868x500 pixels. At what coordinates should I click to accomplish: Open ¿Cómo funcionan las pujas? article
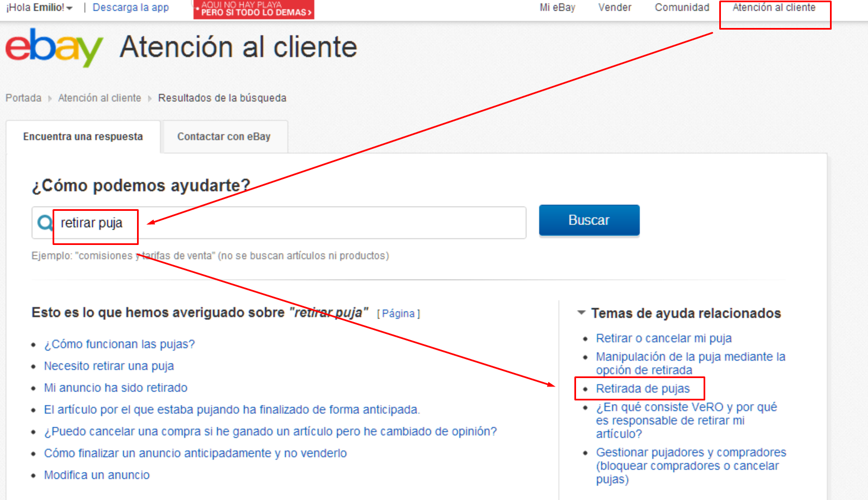point(119,344)
